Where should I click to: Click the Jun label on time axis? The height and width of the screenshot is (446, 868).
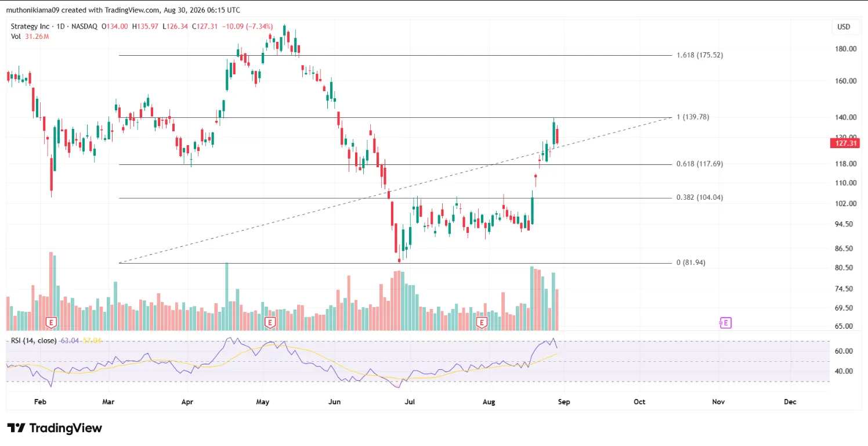click(334, 402)
